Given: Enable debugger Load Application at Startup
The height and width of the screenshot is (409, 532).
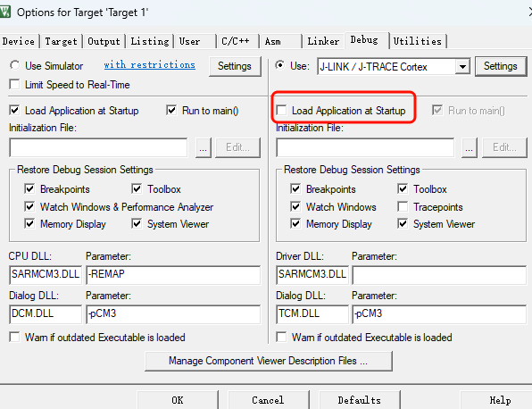Looking at the screenshot, I should [281, 110].
